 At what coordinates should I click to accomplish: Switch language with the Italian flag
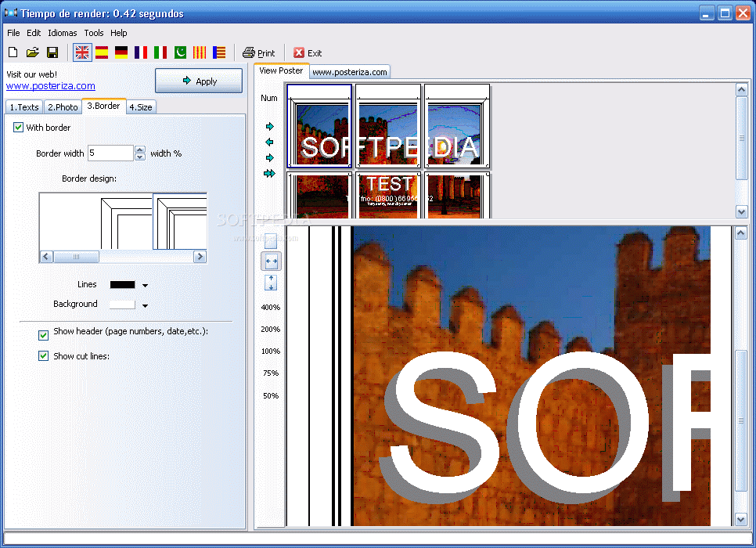(x=160, y=52)
